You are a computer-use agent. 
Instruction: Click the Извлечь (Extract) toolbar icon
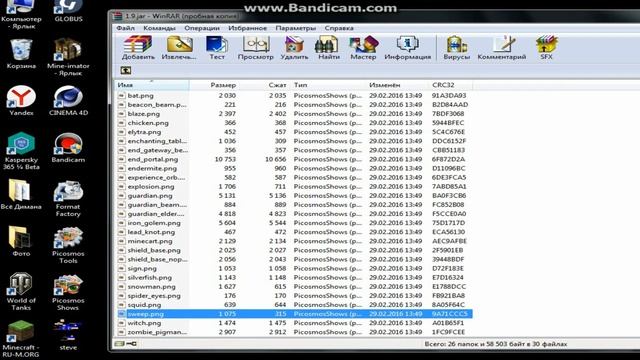[179, 48]
